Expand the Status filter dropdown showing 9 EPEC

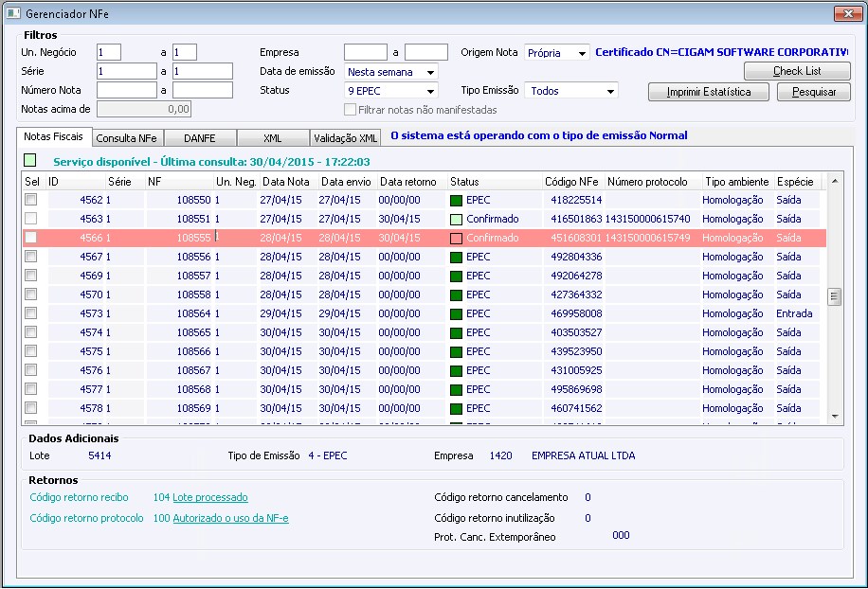[x=431, y=91]
